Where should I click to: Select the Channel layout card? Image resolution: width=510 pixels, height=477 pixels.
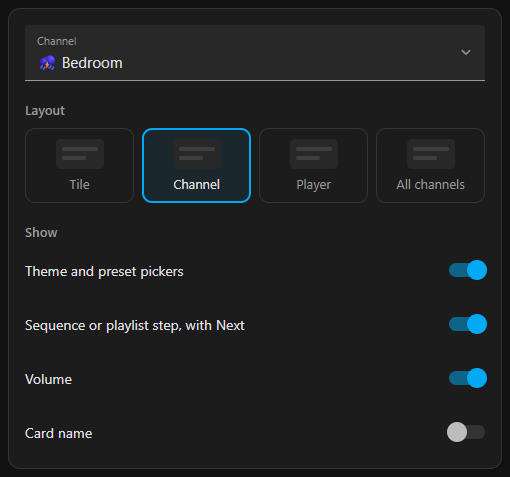[196, 165]
